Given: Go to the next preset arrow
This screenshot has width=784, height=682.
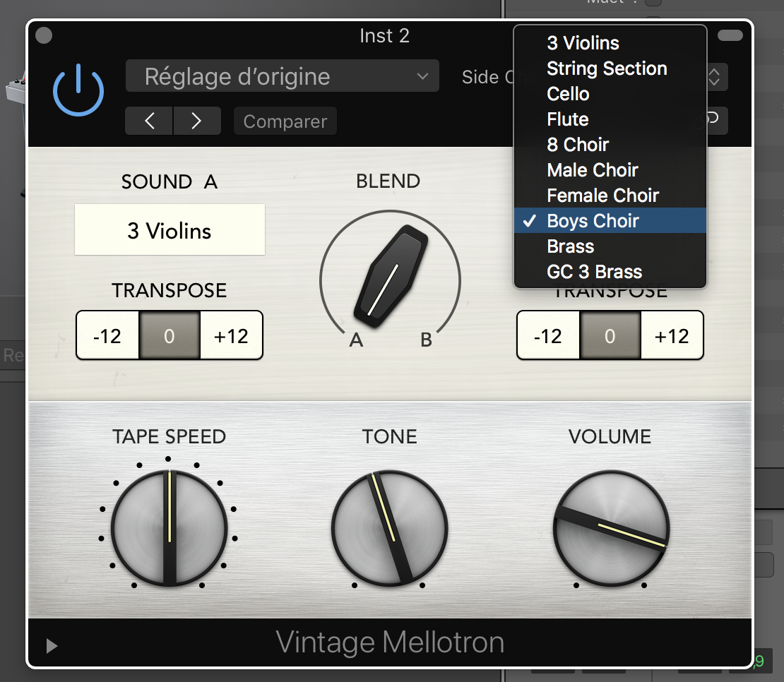Looking at the screenshot, I should point(196,121).
